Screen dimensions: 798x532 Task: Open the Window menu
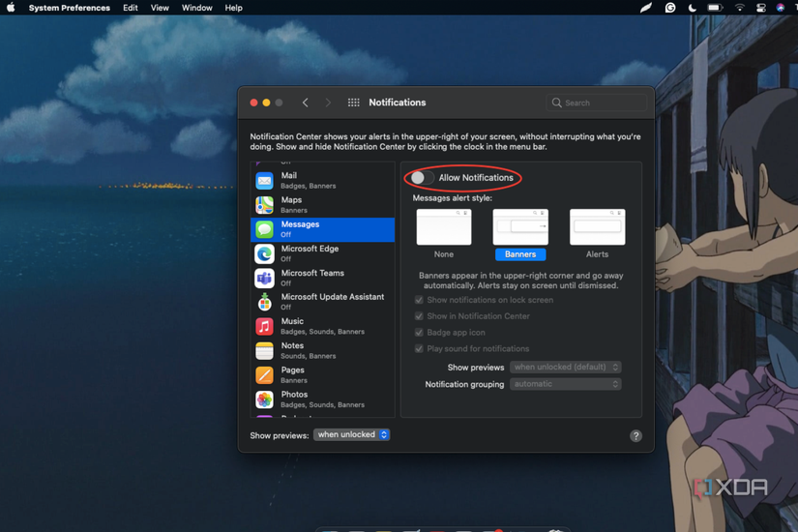click(197, 8)
